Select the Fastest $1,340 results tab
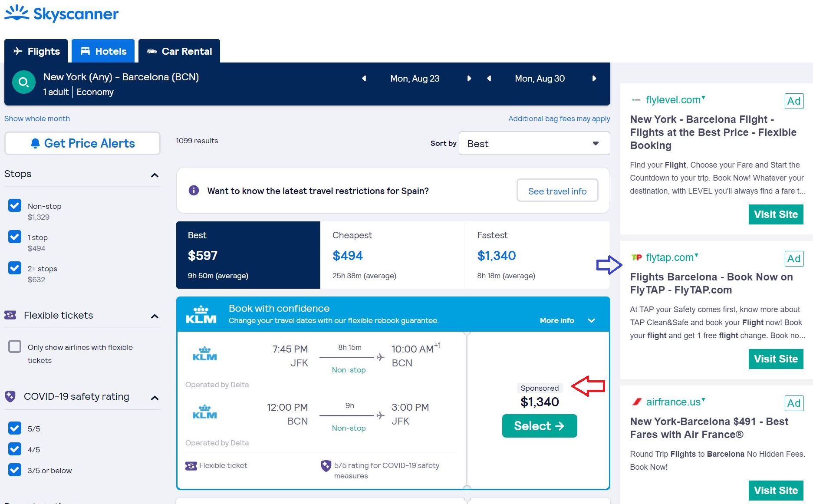Screen dimensions: 813x504 click(537, 255)
